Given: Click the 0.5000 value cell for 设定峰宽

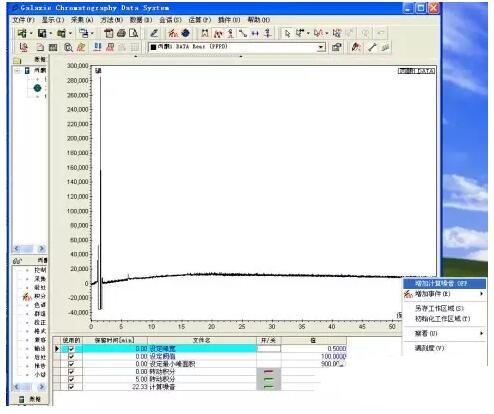Looking at the screenshot, I should coord(313,349).
